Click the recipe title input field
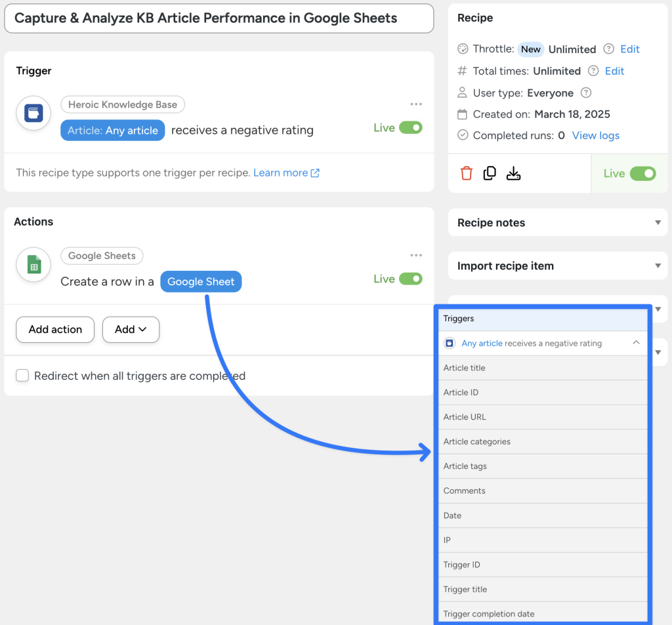 click(219, 18)
